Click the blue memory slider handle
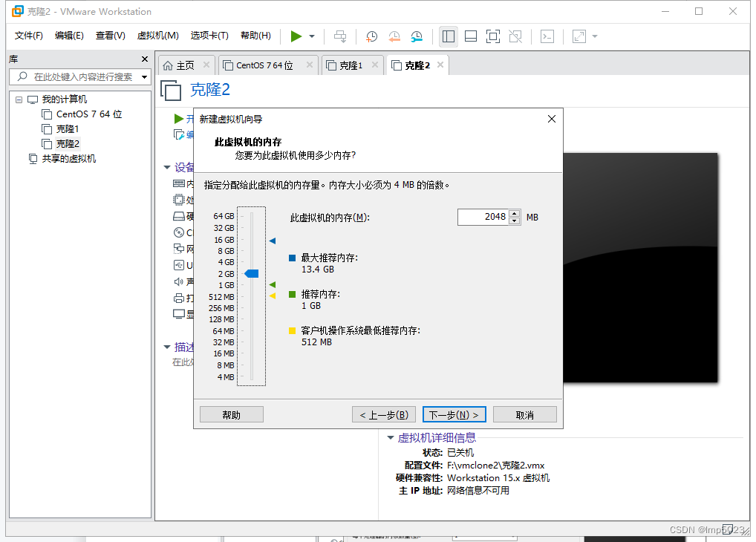The height and width of the screenshot is (542, 756). 251,274
